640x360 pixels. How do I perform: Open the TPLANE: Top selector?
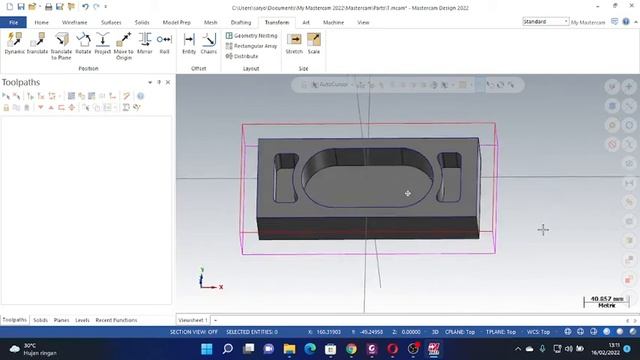click(x=501, y=332)
